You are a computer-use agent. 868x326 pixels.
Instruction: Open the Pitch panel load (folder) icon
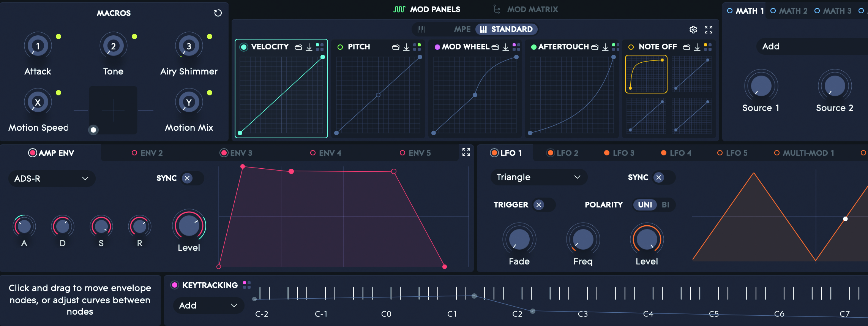[x=396, y=47]
